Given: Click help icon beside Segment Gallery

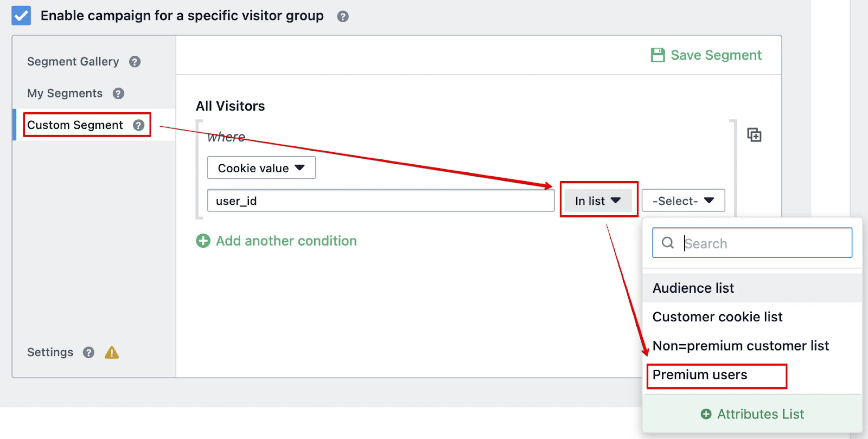Looking at the screenshot, I should [135, 62].
